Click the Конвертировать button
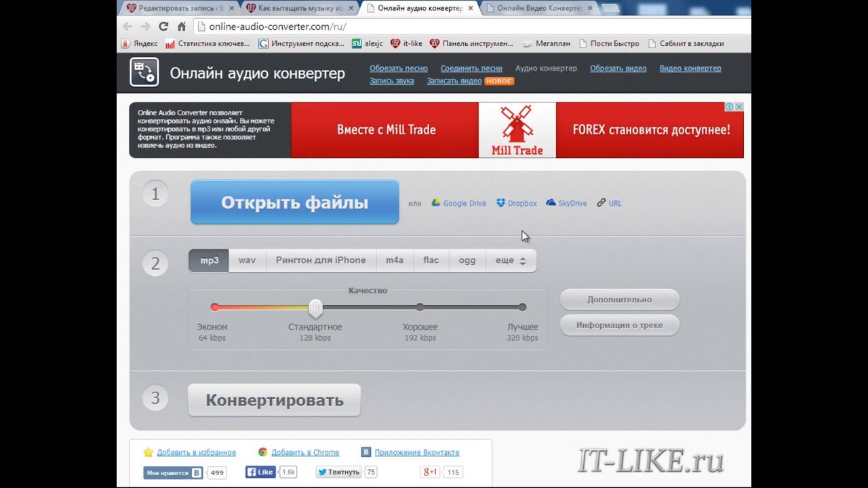The image size is (868, 488). (275, 401)
